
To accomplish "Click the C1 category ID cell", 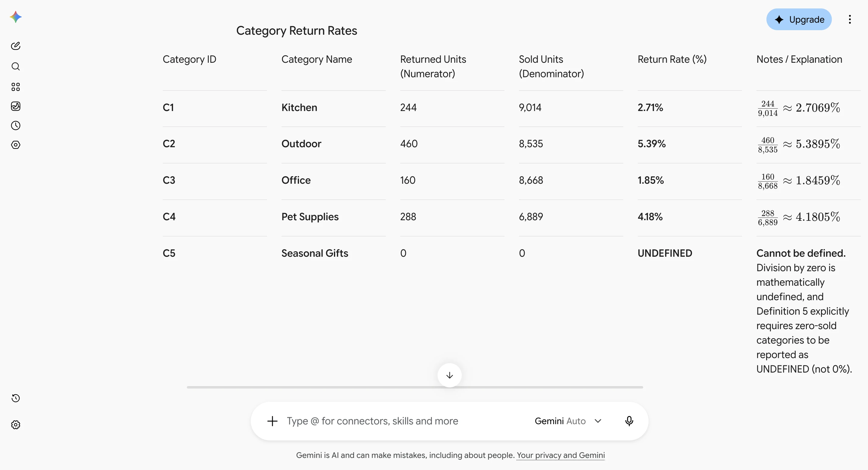I will [x=168, y=108].
